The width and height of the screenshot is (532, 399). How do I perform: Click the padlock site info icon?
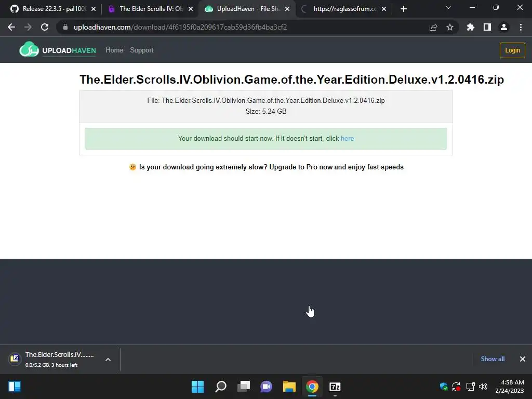click(x=65, y=27)
